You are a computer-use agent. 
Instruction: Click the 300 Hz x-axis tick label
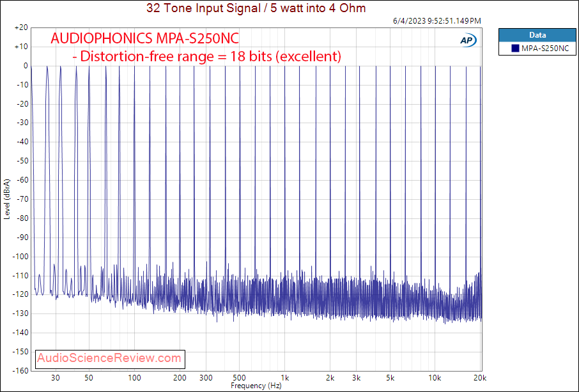[x=206, y=378]
